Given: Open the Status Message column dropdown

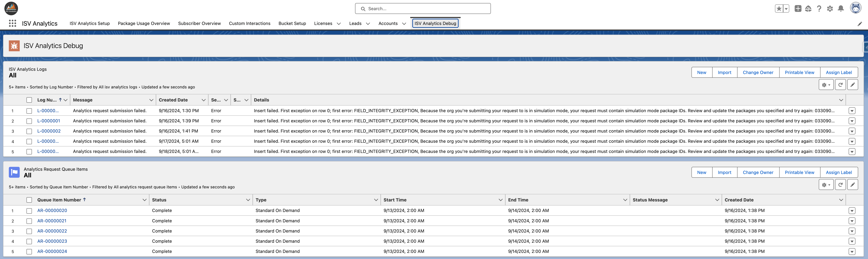Looking at the screenshot, I should (x=717, y=200).
